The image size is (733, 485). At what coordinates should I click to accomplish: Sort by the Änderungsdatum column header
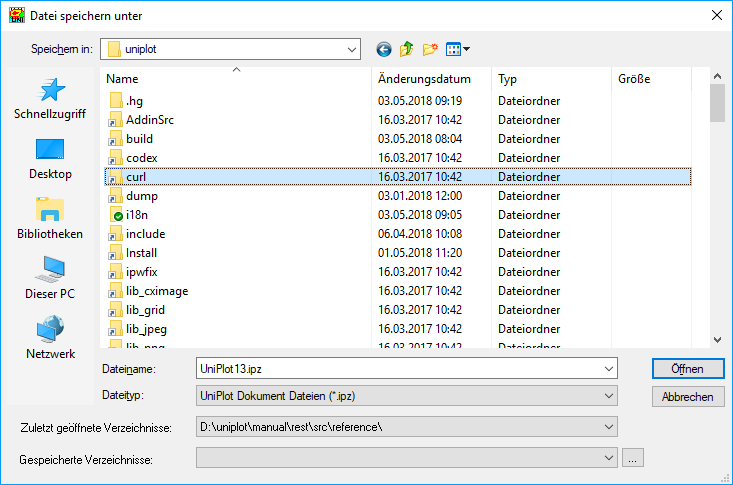coord(424,79)
